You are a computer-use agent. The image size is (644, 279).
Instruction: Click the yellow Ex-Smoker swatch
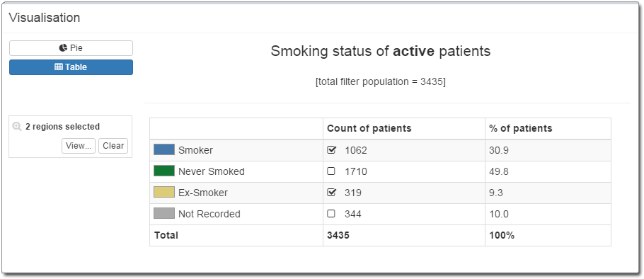pyautogui.click(x=164, y=193)
